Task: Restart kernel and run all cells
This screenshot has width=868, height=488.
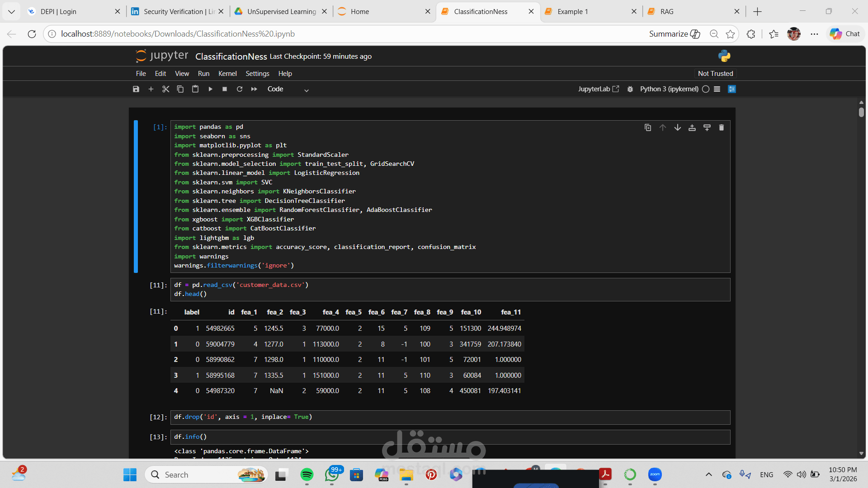Action: 254,89
